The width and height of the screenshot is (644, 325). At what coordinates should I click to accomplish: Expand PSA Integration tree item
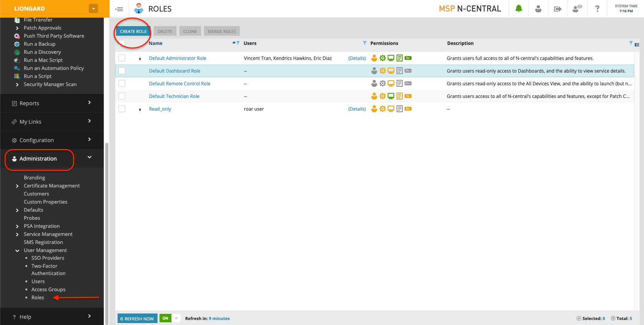pos(17,226)
